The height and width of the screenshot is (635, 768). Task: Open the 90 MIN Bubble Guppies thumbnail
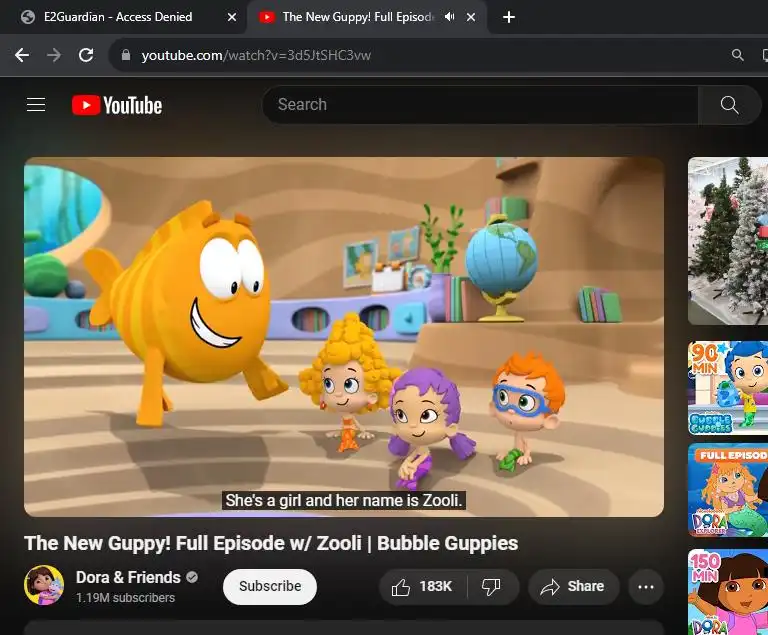(x=728, y=388)
